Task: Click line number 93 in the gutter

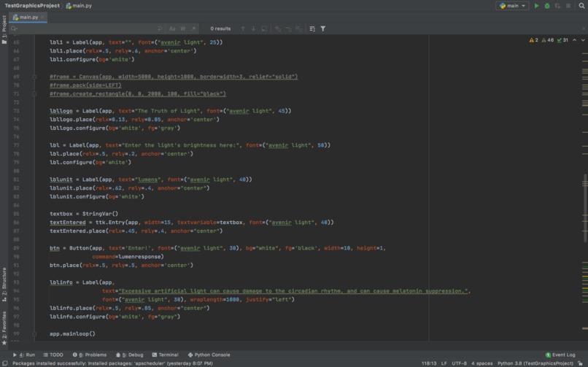Action: 16,282
